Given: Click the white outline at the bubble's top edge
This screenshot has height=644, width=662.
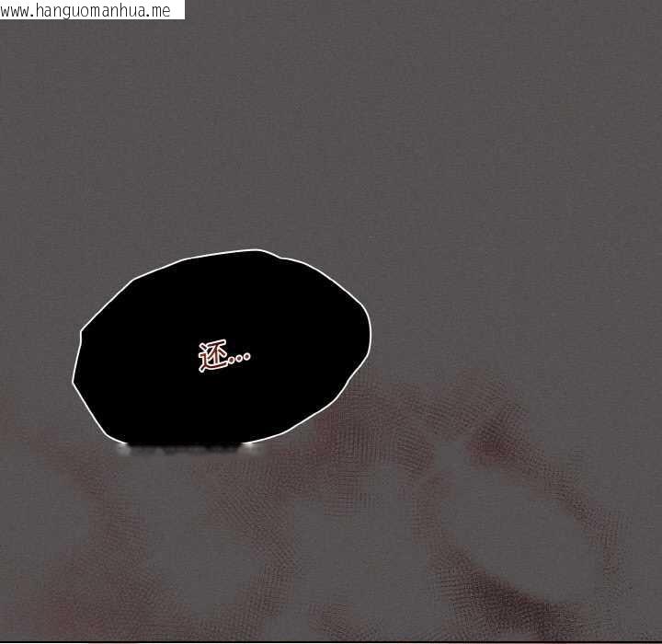Looking at the screenshot, I should [x=230, y=253].
